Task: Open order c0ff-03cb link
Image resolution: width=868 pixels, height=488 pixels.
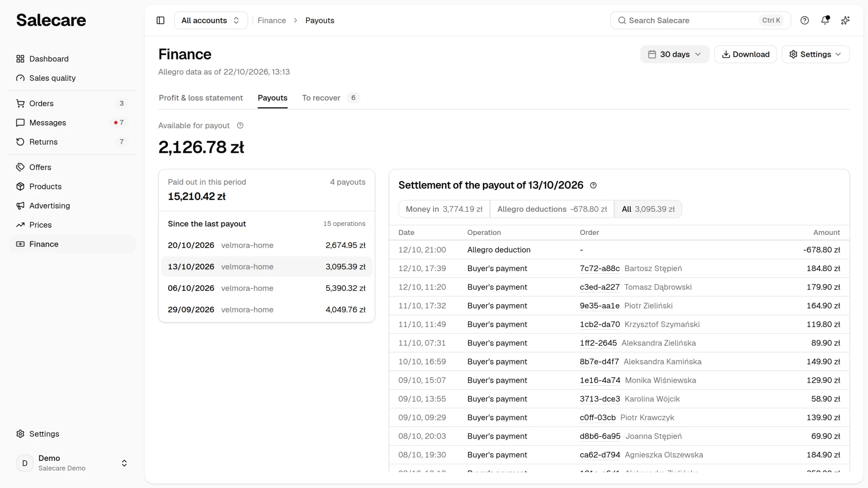Action: (598, 418)
